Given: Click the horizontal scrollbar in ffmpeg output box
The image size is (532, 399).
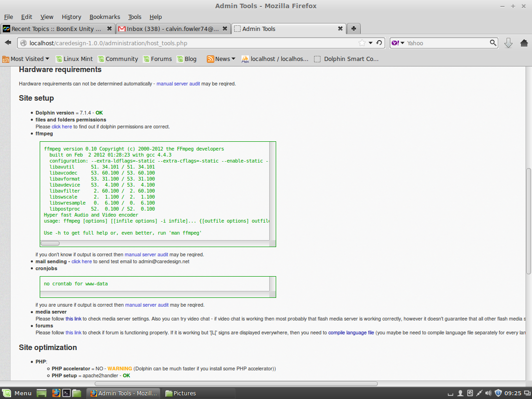Looking at the screenshot, I should (50, 243).
